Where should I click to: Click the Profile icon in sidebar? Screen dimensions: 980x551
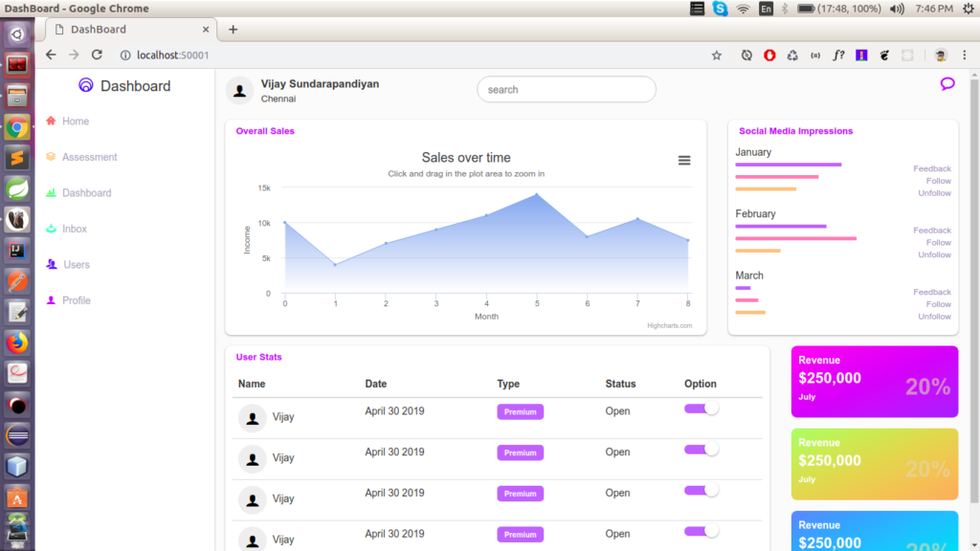click(51, 300)
